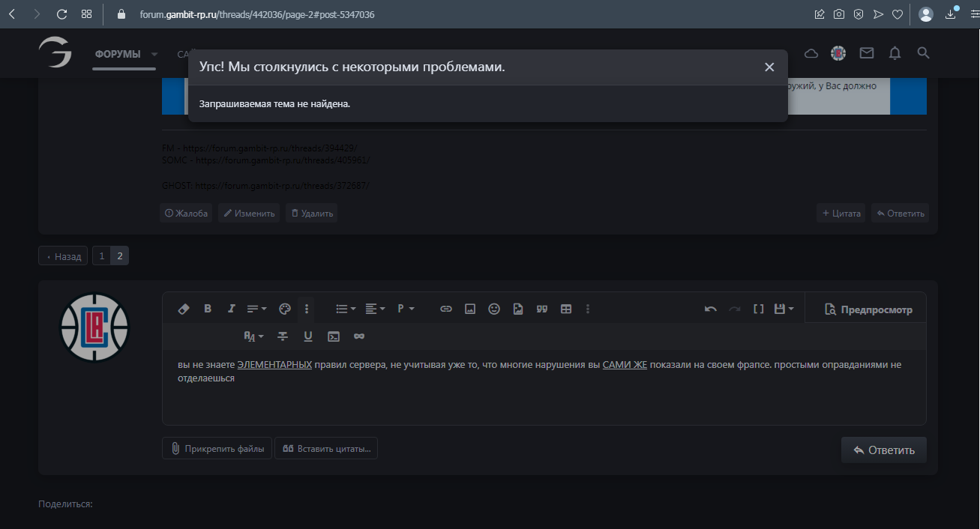980x529 pixels.
Task: Apply strikethrough formatting
Action: tap(283, 336)
